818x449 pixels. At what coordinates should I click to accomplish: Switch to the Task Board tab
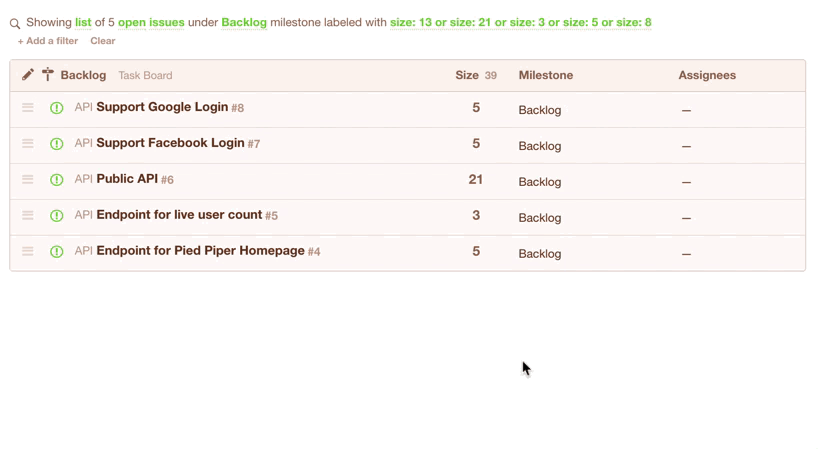[145, 75]
